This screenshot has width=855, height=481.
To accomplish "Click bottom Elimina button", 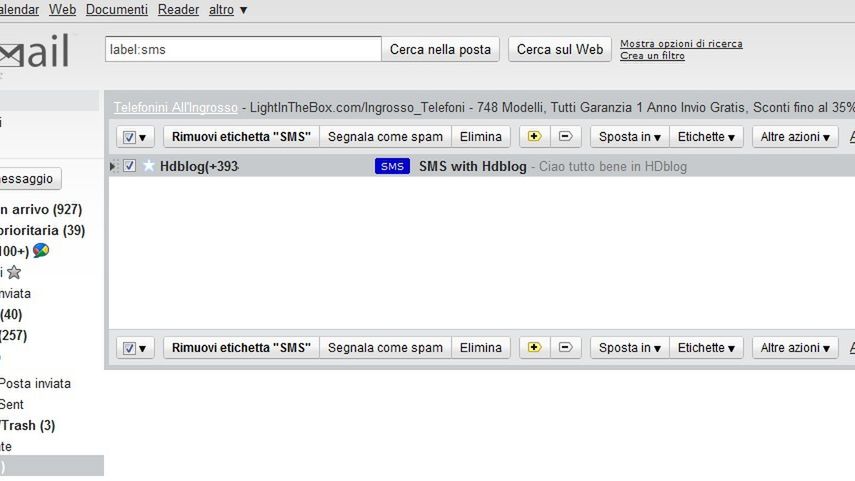I will click(x=480, y=348).
